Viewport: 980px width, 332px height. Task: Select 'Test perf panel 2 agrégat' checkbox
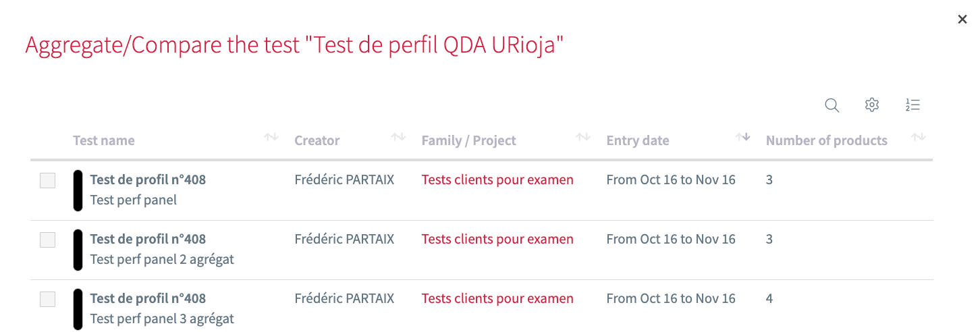(47, 240)
